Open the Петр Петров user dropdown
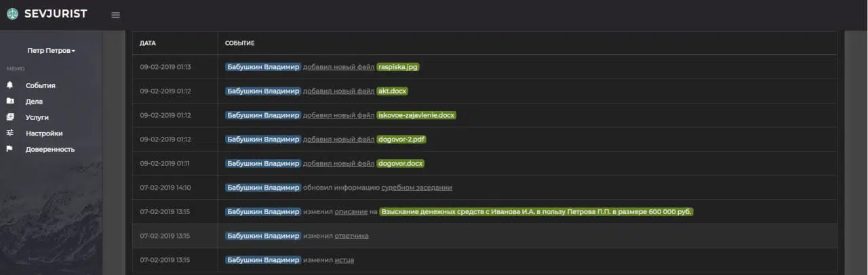The image size is (868, 275). [52, 51]
